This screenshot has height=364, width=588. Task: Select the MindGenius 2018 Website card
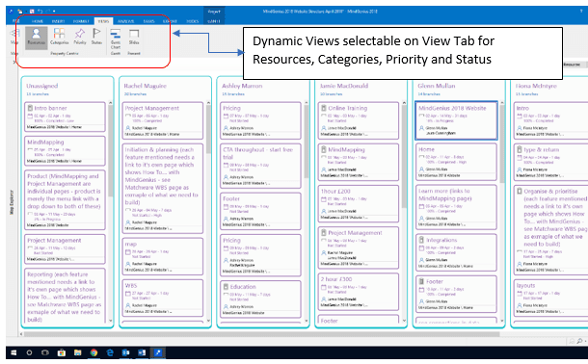click(456, 120)
